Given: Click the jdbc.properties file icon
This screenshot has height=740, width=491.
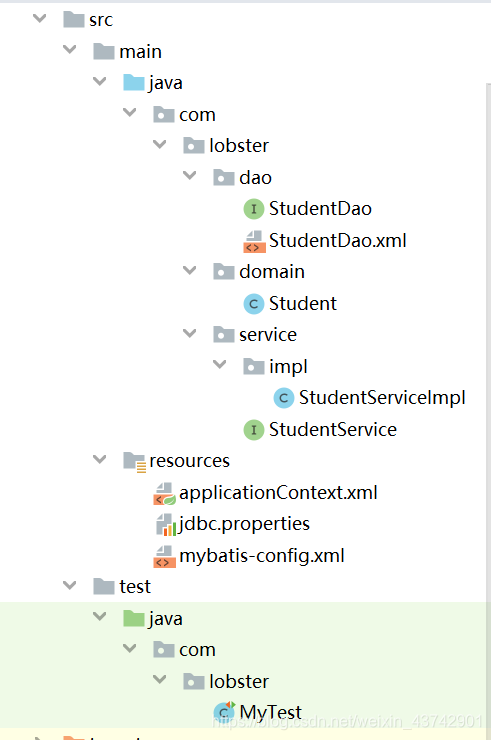Looking at the screenshot, I should (166, 525).
